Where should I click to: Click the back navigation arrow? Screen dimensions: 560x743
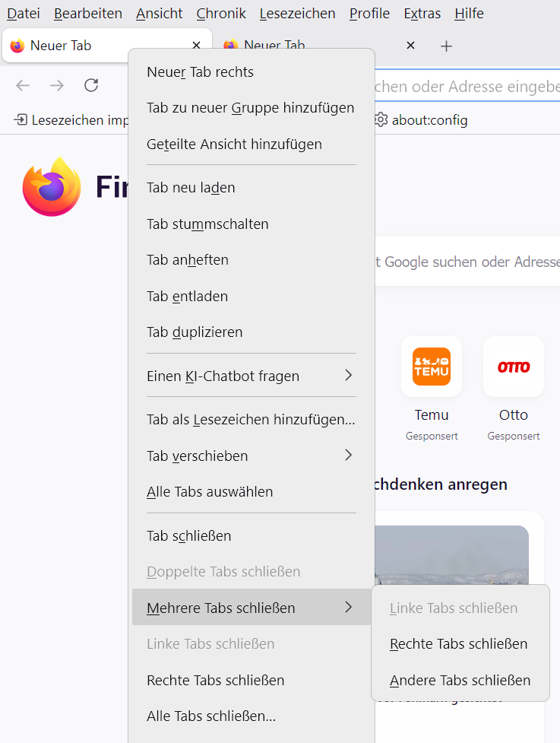click(x=23, y=85)
